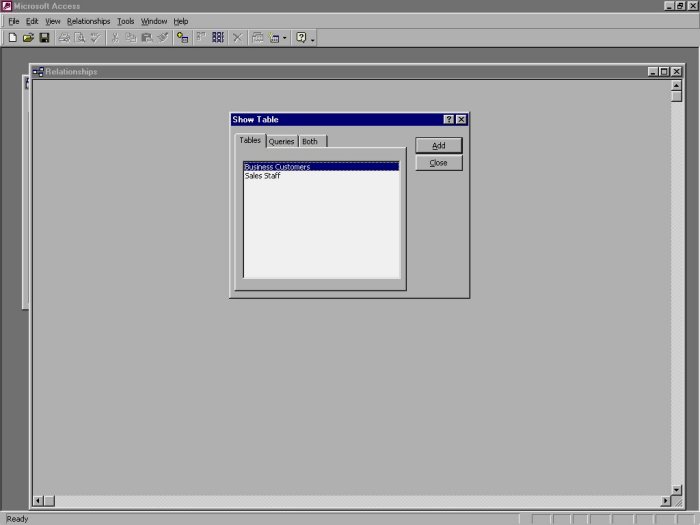Click the dialog's question mark help button

(x=449, y=120)
